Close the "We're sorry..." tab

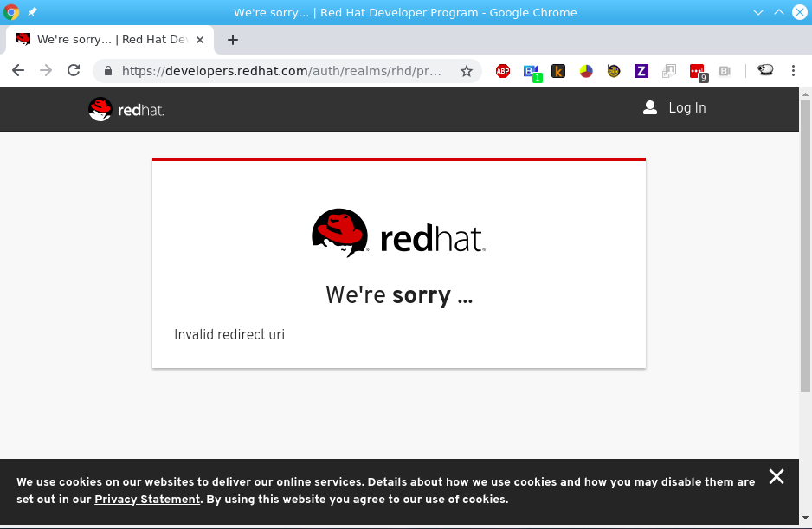pyautogui.click(x=200, y=40)
